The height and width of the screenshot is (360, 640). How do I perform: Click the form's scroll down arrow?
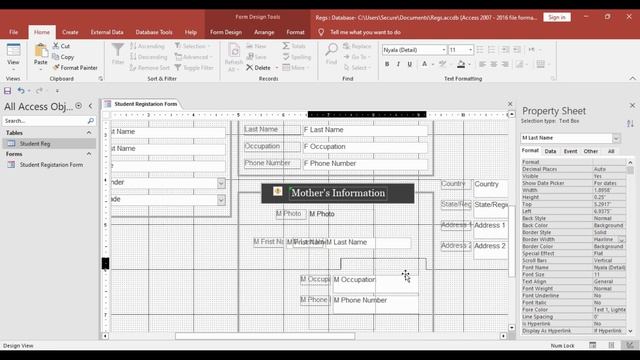[512, 327]
